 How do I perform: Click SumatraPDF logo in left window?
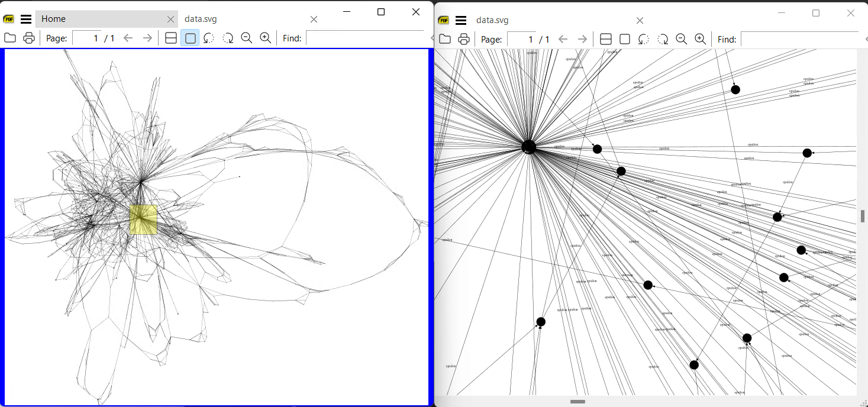(x=9, y=19)
